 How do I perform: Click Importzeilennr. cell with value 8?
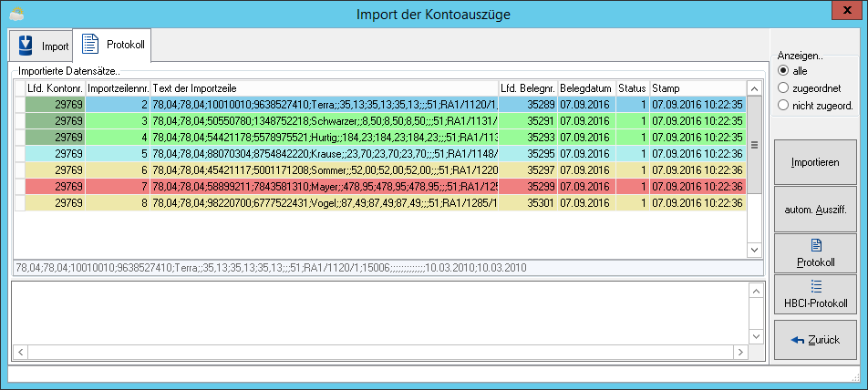coord(118,203)
